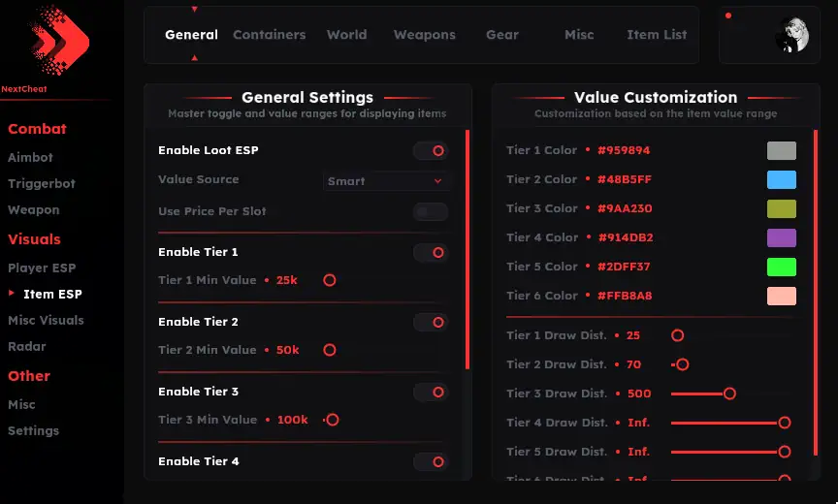Open Misc under the Other section
The height and width of the screenshot is (504, 838).
[x=21, y=405]
